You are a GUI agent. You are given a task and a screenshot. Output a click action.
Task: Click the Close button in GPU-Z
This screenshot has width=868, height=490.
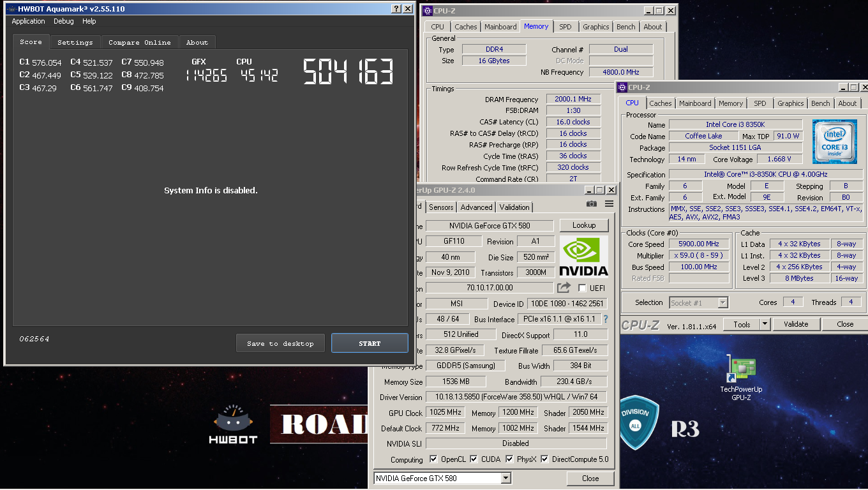[590, 478]
